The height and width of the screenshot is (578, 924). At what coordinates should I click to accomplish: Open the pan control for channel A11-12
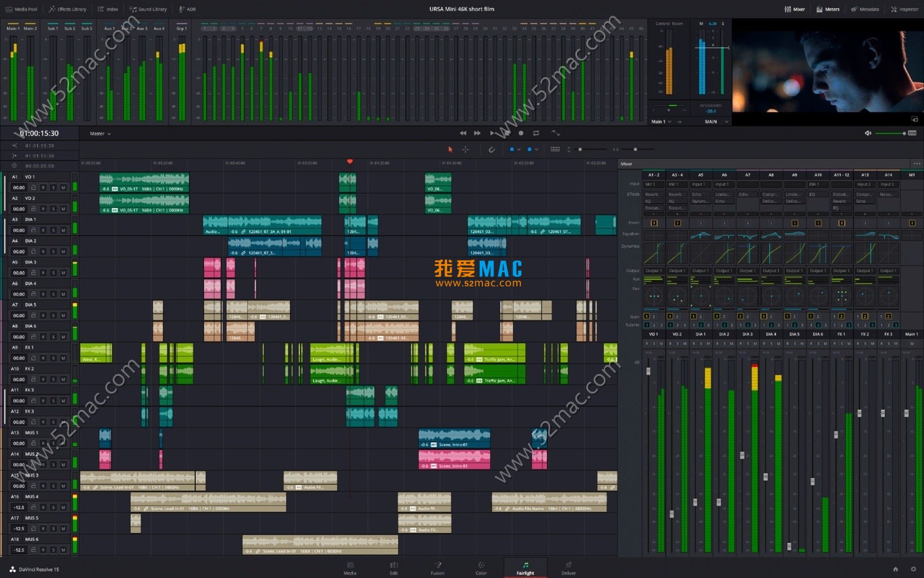pos(842,296)
